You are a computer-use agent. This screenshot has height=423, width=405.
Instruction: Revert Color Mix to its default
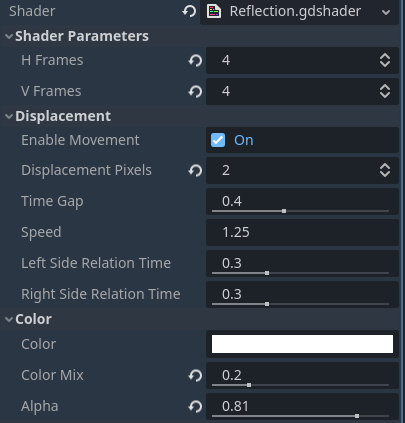[195, 376]
